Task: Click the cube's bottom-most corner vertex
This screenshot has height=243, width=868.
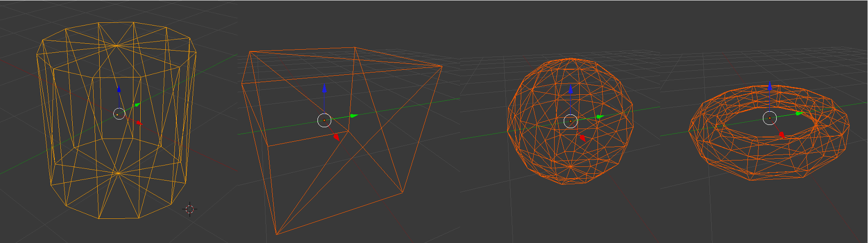Action: coord(277,235)
